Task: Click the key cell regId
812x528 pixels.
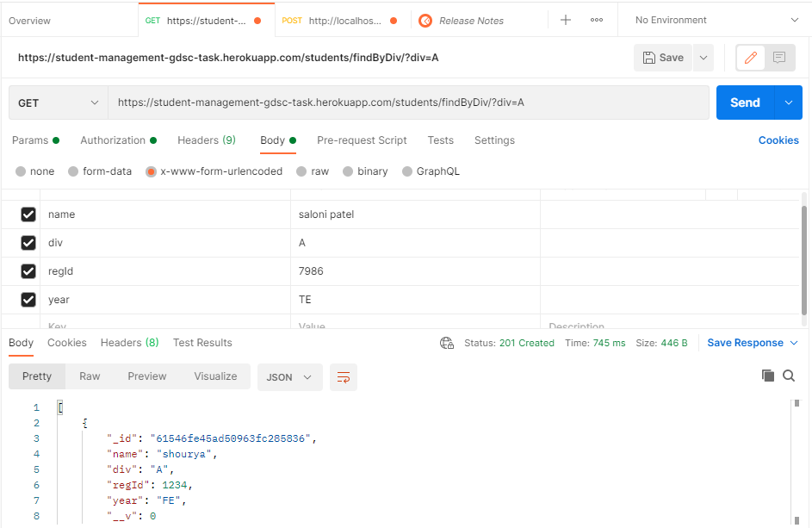Action: click(165, 271)
